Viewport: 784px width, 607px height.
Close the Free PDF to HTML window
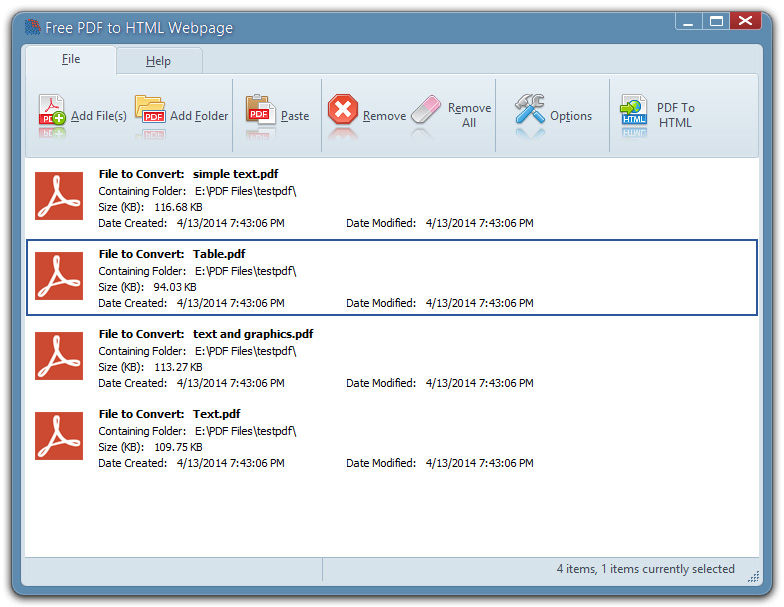click(745, 21)
